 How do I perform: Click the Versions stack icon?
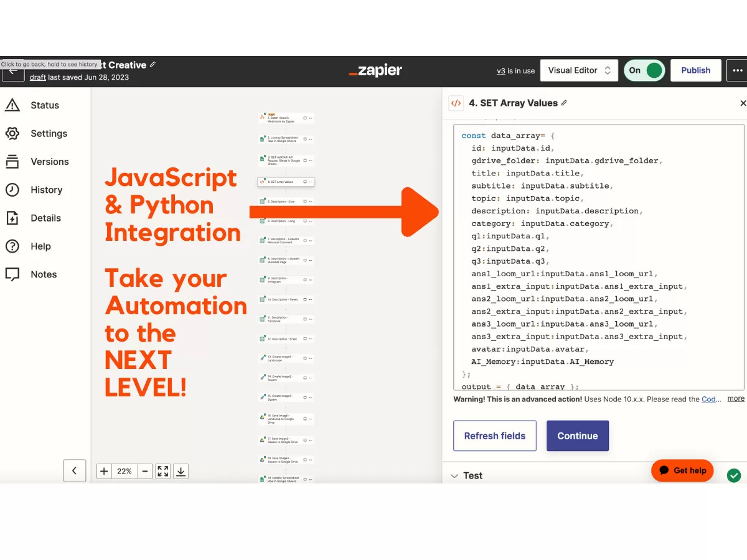(12, 162)
